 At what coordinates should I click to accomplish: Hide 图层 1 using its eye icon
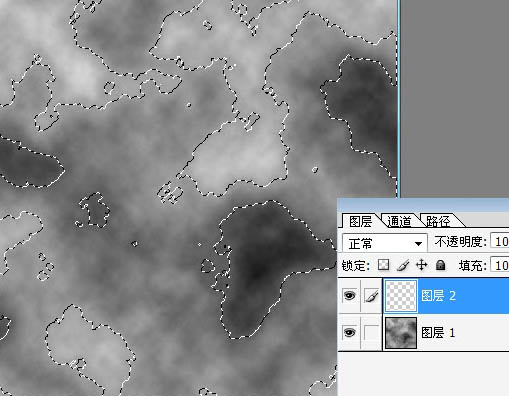pos(349,332)
